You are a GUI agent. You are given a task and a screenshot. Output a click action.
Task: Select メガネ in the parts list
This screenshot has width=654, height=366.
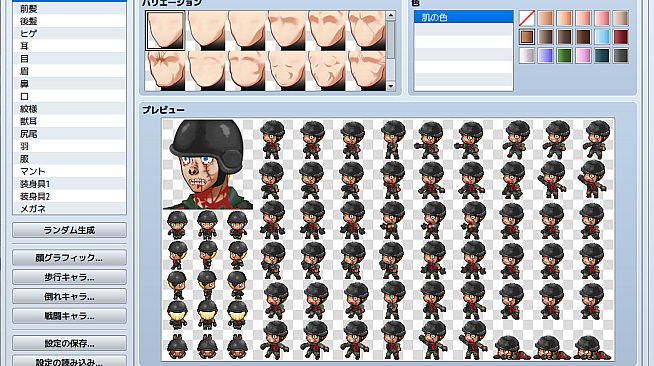pyautogui.click(x=69, y=208)
